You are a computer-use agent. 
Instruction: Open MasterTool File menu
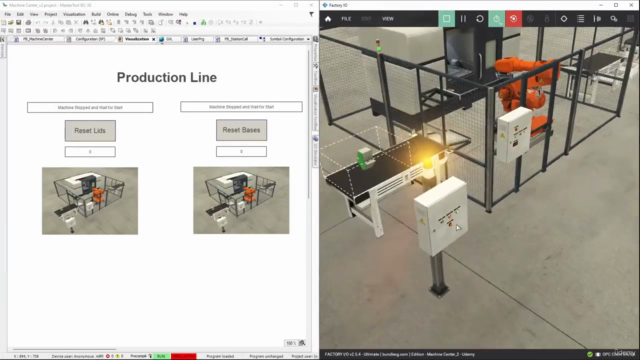(8, 14)
